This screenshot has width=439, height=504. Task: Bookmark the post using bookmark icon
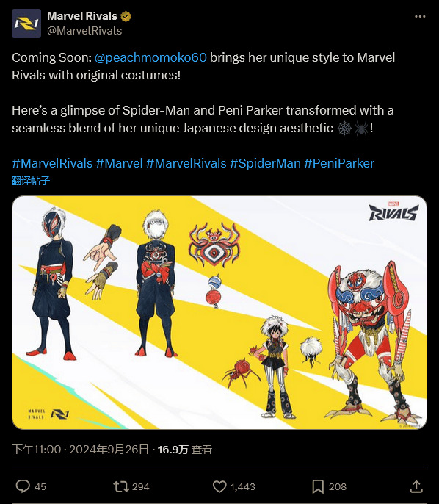[x=318, y=486]
